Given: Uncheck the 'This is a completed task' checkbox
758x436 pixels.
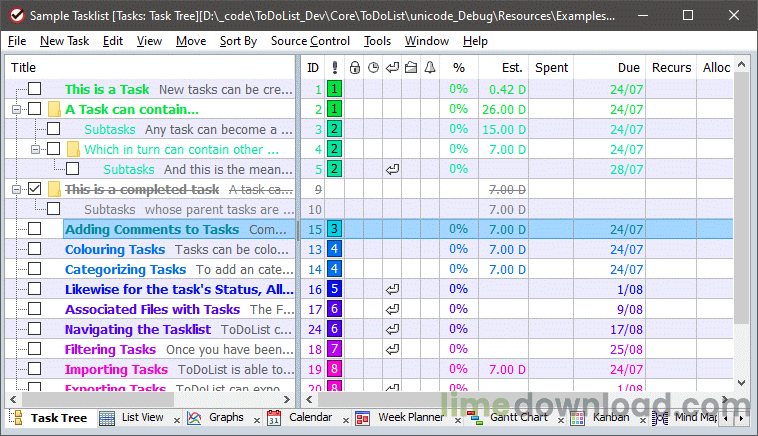Looking at the screenshot, I should (35, 189).
